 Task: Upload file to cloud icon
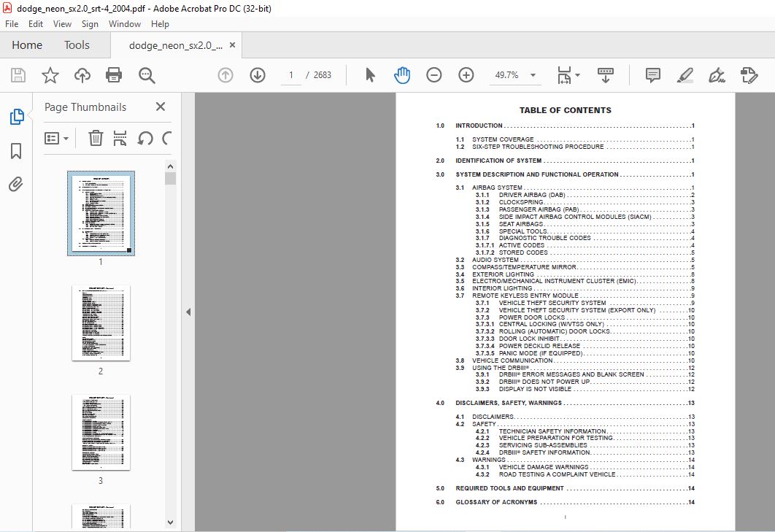82,75
